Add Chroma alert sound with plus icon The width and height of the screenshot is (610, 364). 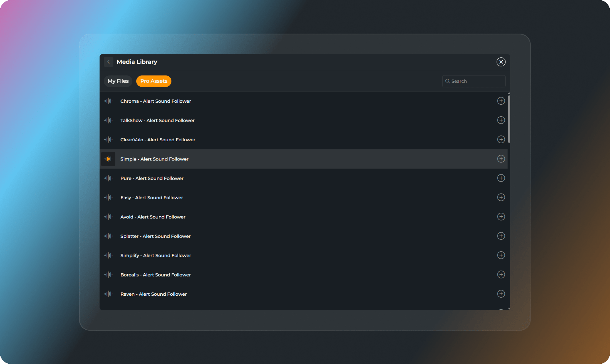pyautogui.click(x=501, y=101)
